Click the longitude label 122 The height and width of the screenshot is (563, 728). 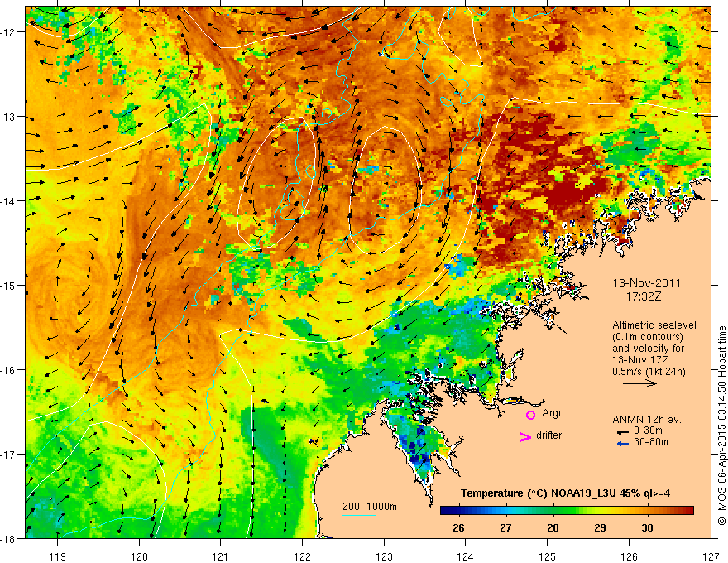pyautogui.click(x=302, y=557)
